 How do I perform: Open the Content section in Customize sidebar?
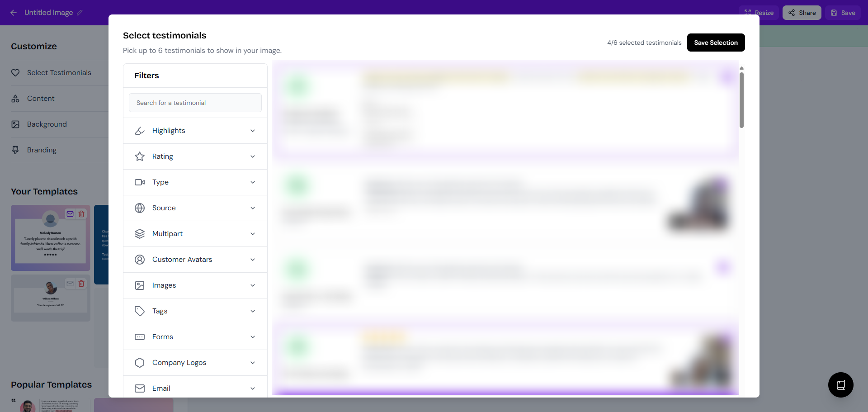pyautogui.click(x=41, y=99)
